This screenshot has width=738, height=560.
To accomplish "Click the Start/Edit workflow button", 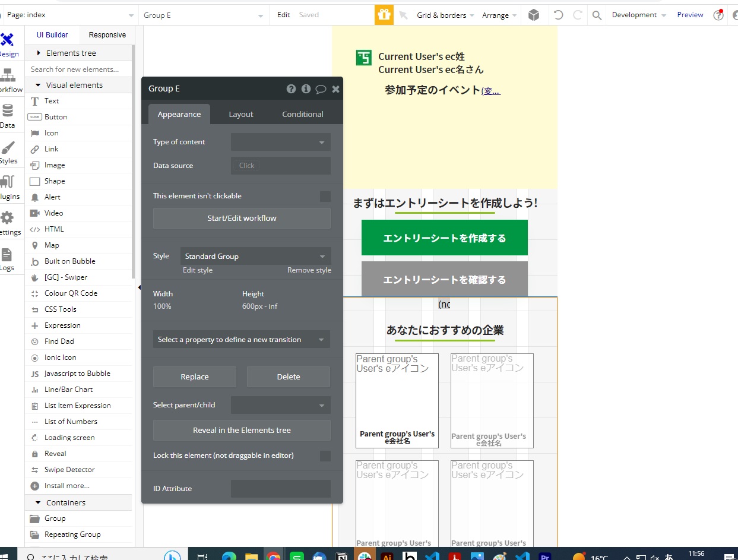I will tap(242, 218).
